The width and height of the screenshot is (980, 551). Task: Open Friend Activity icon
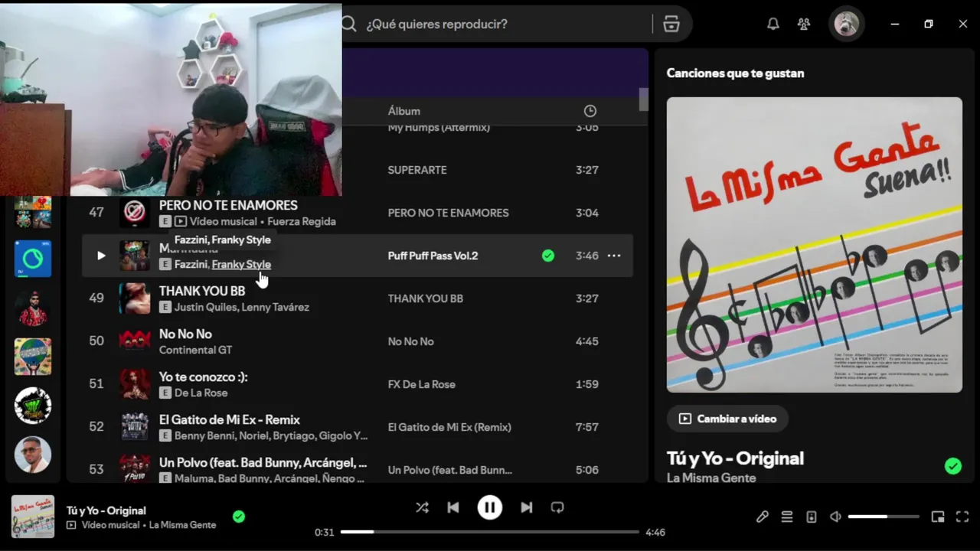804,24
